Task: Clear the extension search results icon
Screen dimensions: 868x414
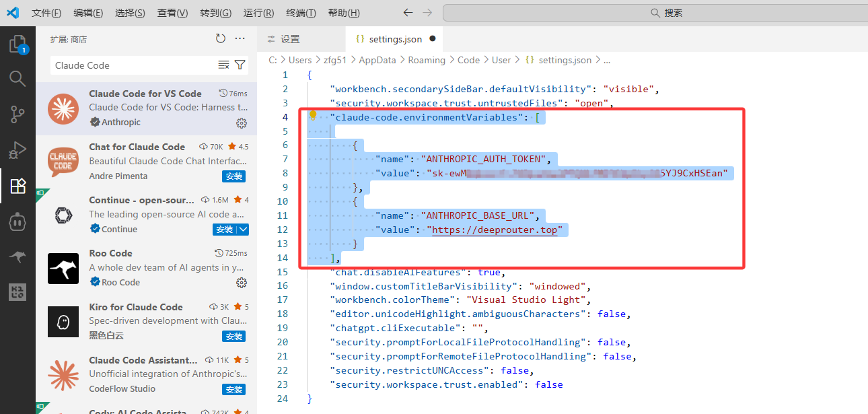Action: click(224, 65)
